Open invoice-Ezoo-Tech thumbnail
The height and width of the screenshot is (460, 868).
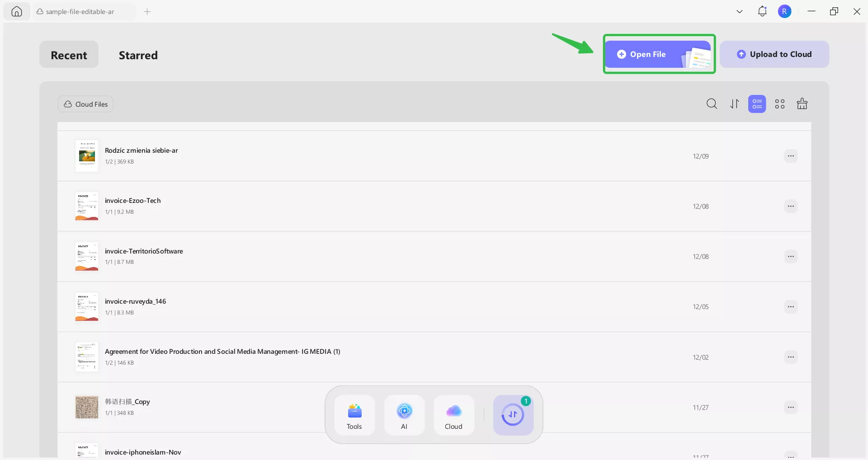click(x=87, y=206)
